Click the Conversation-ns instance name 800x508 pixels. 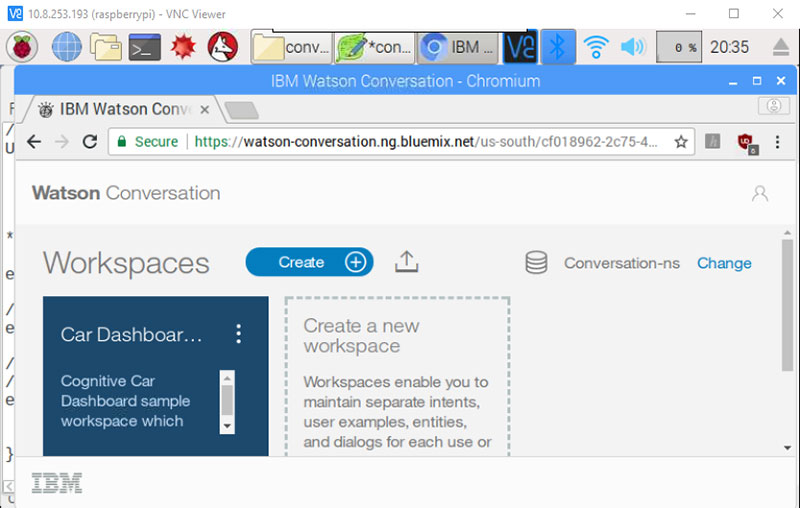click(x=621, y=263)
